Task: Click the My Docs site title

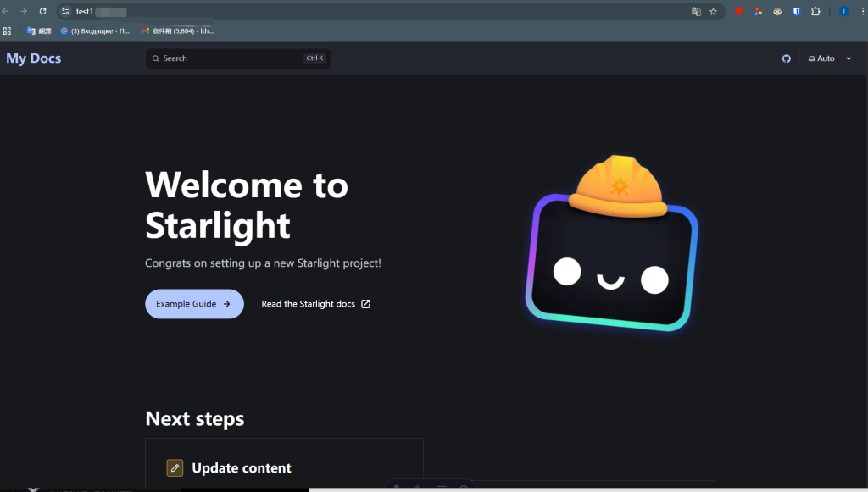Action: pyautogui.click(x=33, y=58)
